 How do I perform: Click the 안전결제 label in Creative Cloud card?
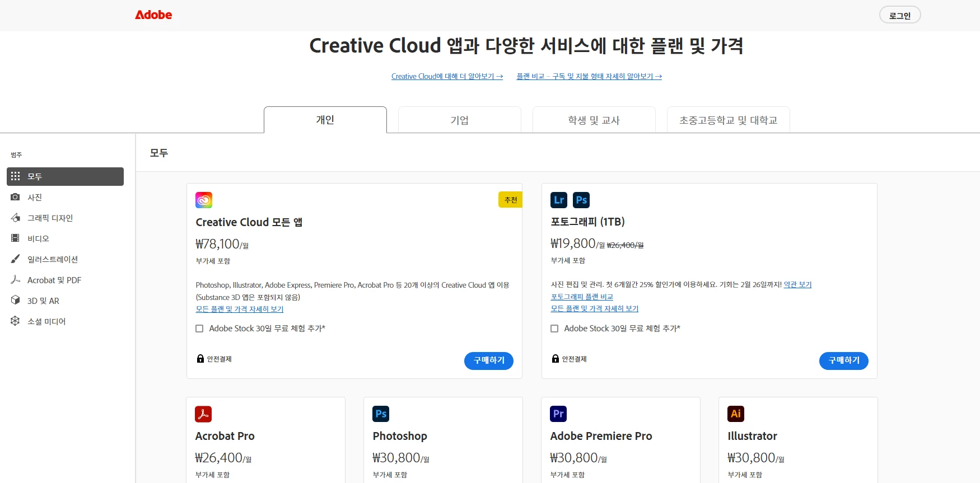click(219, 359)
